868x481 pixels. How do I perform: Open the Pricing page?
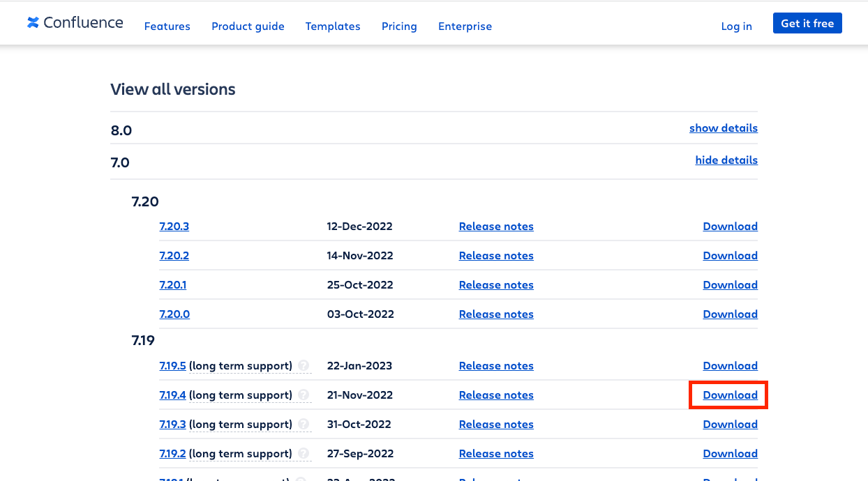click(399, 26)
